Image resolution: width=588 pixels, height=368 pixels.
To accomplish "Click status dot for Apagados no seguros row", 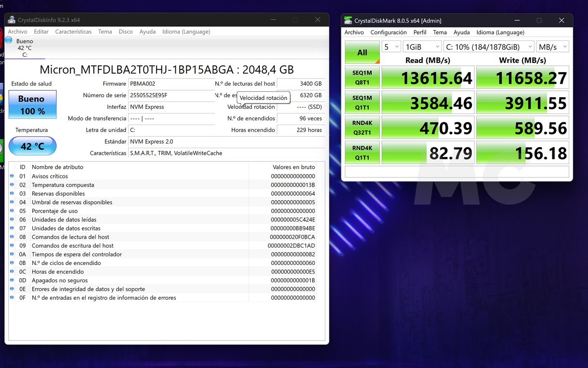I will coord(12,280).
